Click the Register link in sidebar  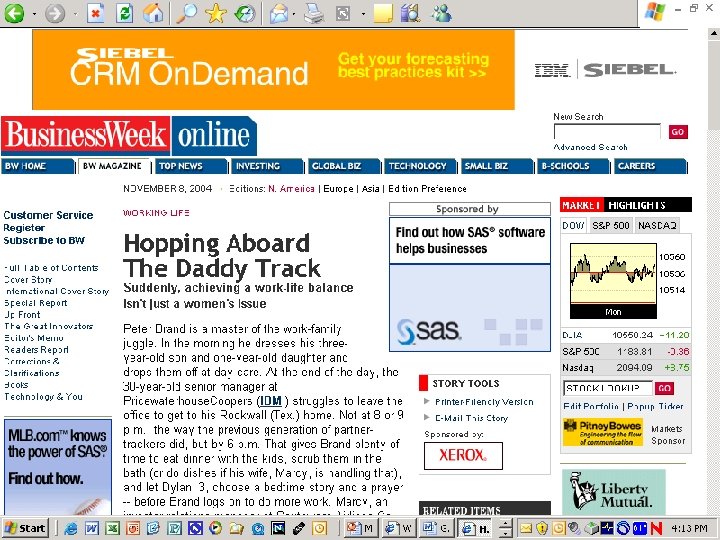coord(24,228)
